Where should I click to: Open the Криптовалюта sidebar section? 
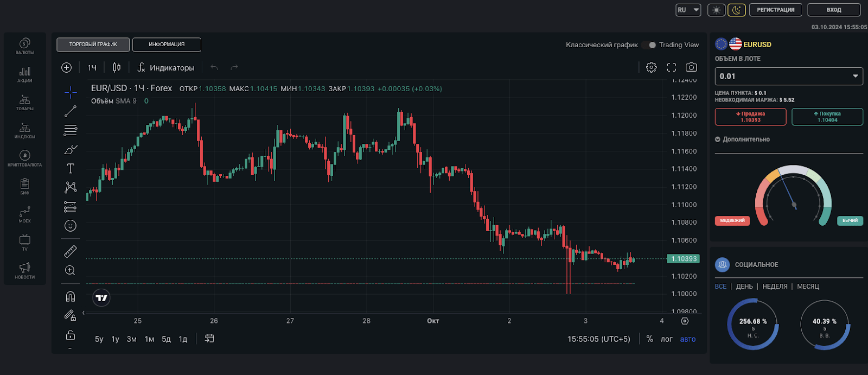coord(24,159)
